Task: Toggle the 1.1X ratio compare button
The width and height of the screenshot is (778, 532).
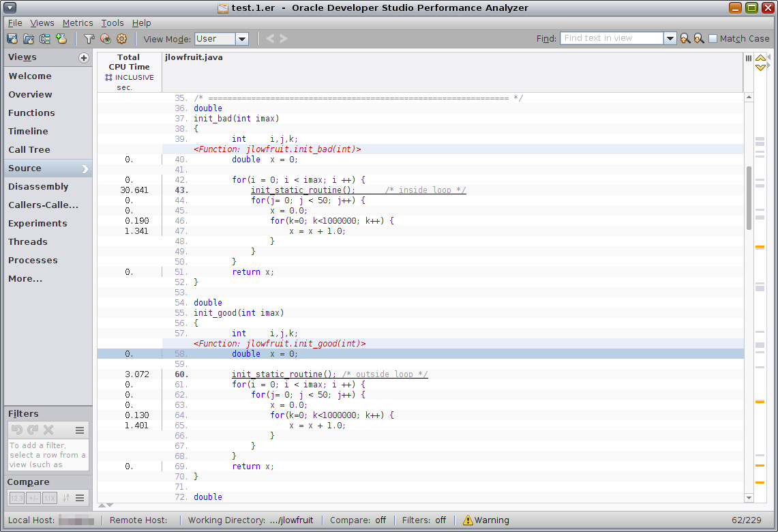Action: click(x=50, y=499)
